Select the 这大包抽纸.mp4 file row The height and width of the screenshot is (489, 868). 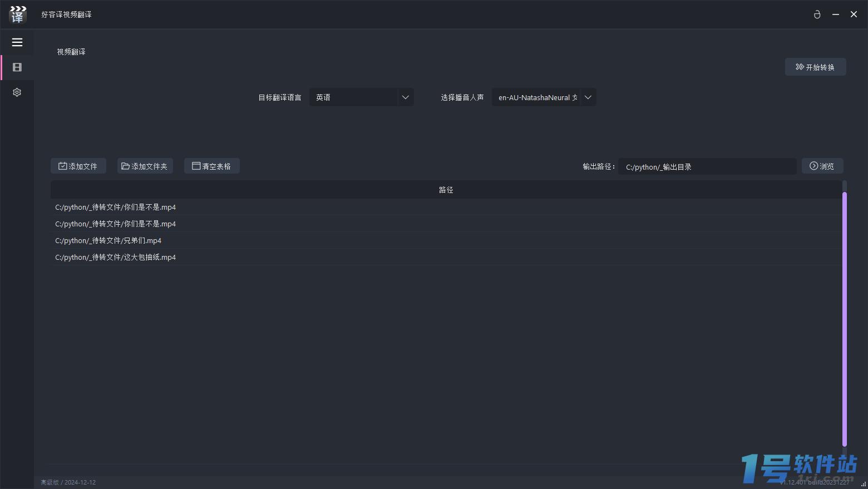tap(446, 257)
